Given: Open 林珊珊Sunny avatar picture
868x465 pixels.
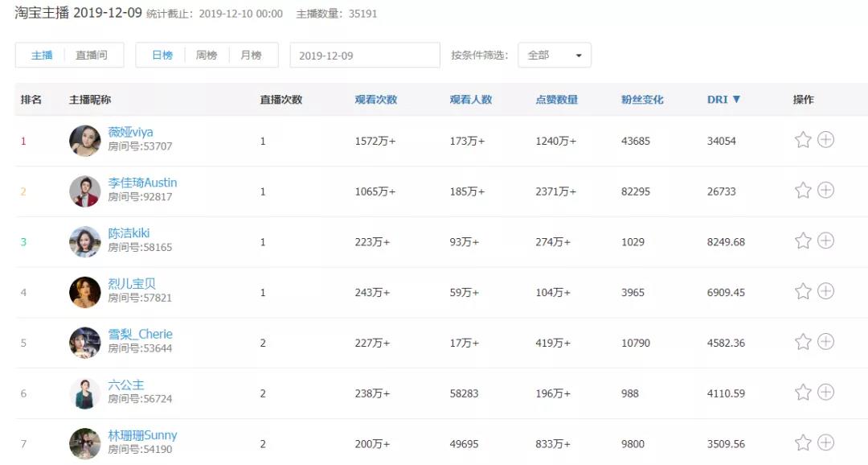Looking at the screenshot, I should coord(84,443).
